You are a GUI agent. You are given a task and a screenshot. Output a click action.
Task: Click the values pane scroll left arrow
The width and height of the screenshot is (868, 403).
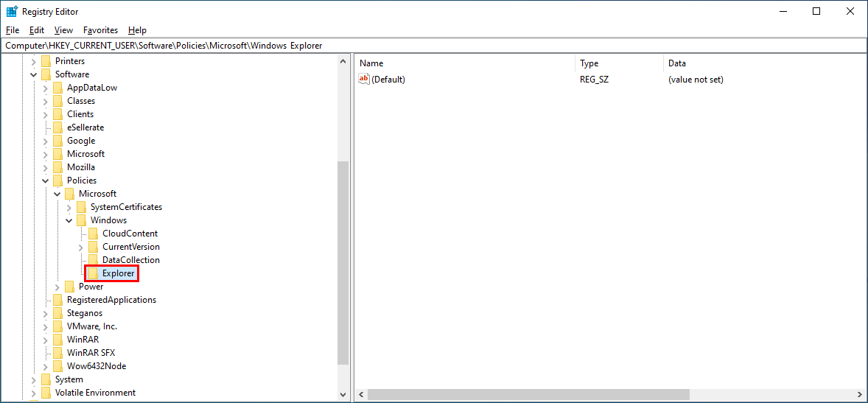[x=360, y=395]
